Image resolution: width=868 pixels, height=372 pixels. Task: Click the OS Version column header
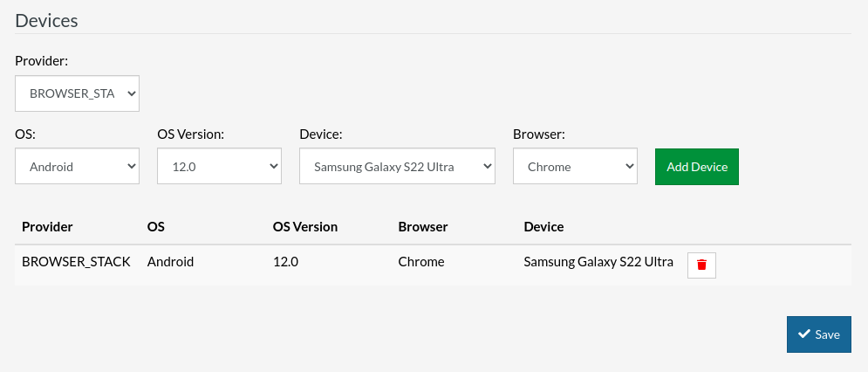click(304, 226)
